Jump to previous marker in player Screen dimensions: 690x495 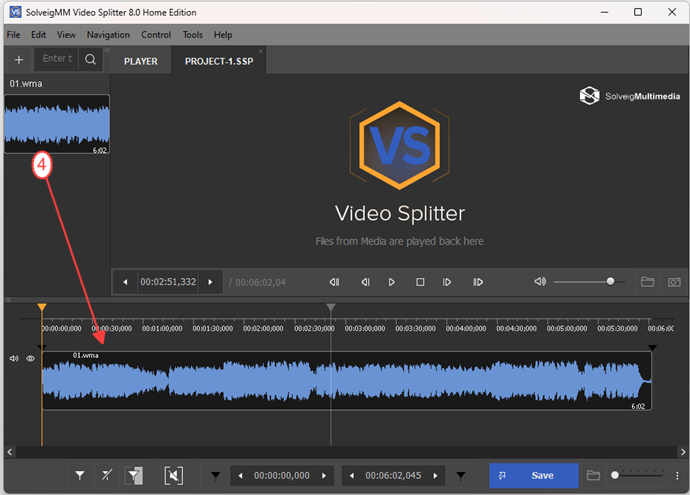point(334,282)
